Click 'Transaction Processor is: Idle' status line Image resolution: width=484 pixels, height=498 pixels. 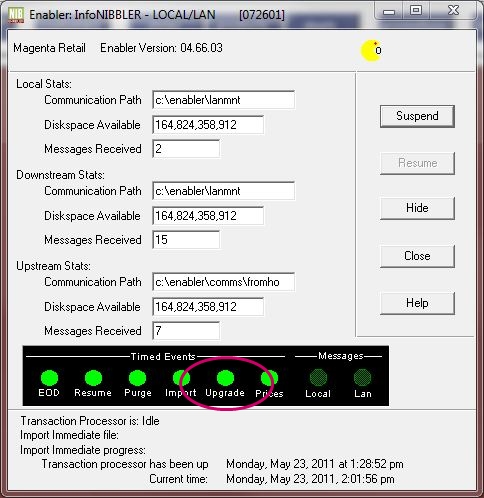pyautogui.click(x=90, y=421)
